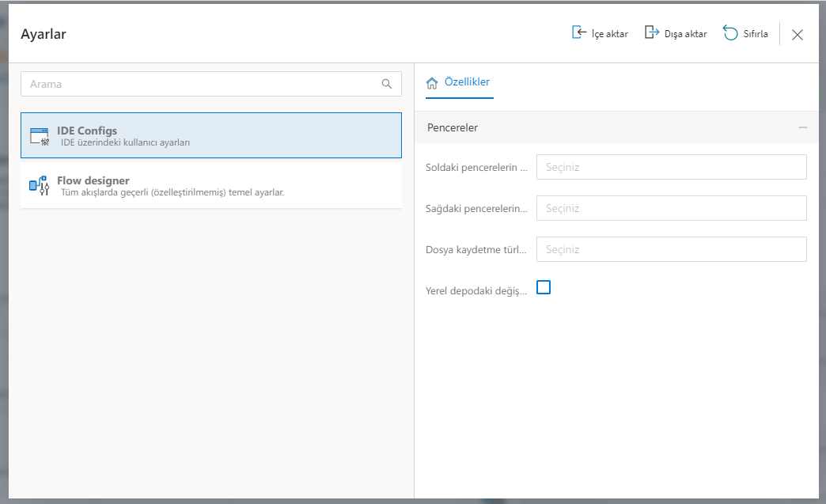826x504 pixels.
Task: Click the home icon beside Özellikler
Action: click(x=432, y=83)
